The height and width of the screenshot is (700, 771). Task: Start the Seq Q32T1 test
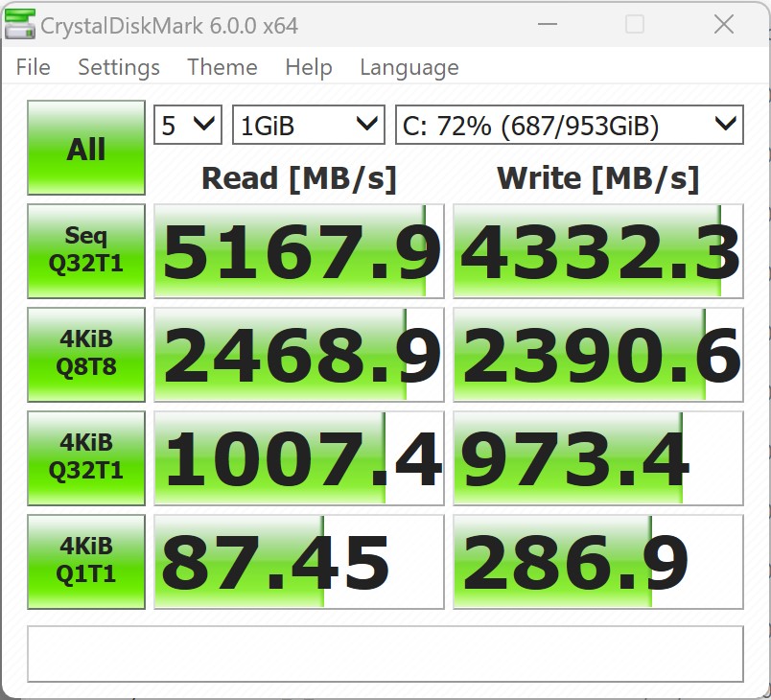[86, 250]
